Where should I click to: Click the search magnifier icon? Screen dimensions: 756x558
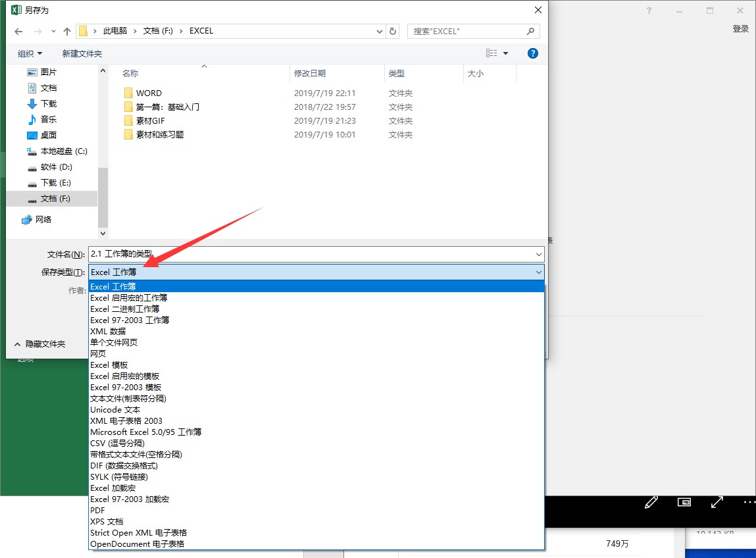[530, 31]
